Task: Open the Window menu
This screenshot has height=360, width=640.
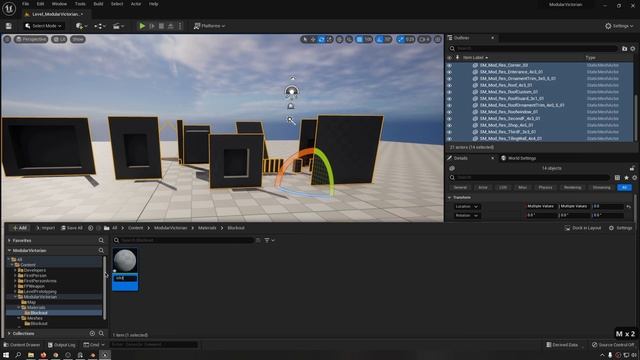Action: [x=59, y=4]
